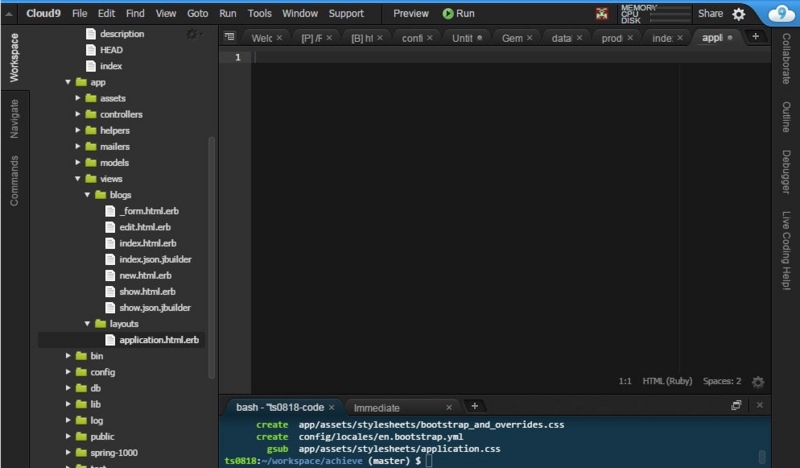Open the Debugger side panel

tap(786, 171)
